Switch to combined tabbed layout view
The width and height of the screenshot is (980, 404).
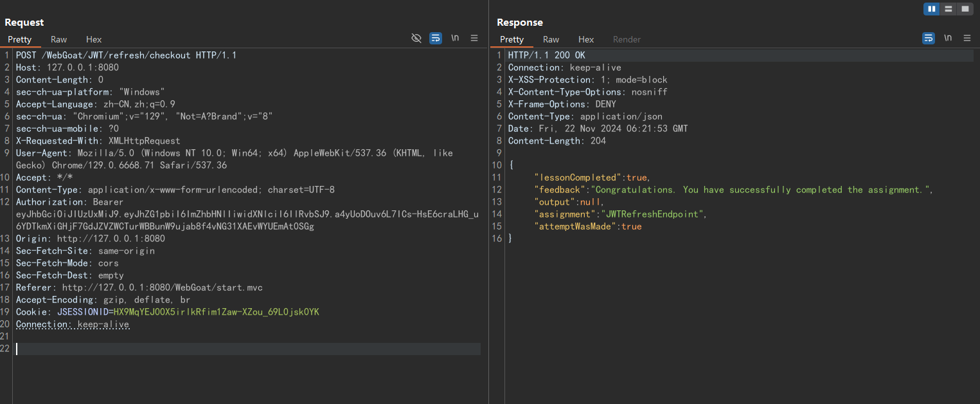[x=965, y=9]
